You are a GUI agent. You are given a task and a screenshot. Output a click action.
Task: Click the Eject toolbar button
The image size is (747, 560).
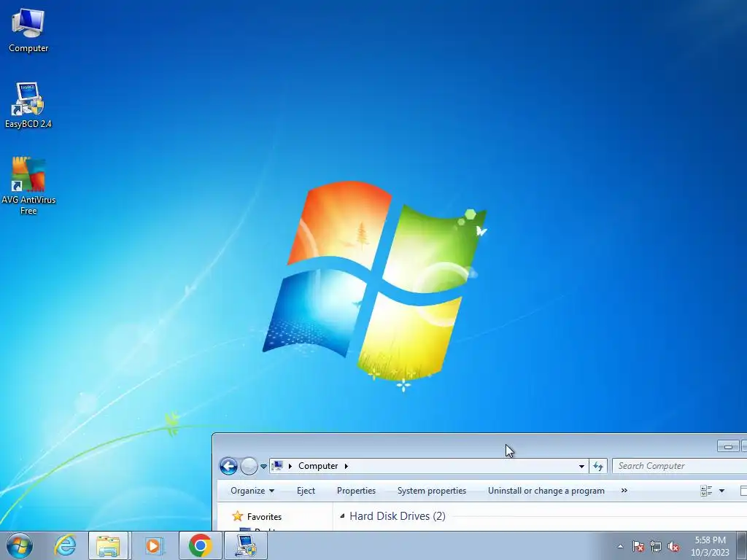(x=306, y=491)
